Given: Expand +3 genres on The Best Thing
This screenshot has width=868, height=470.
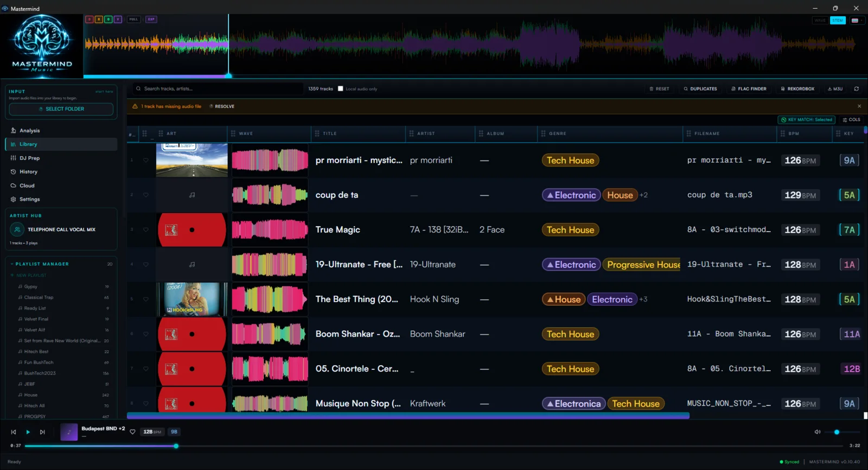Looking at the screenshot, I should click(643, 299).
